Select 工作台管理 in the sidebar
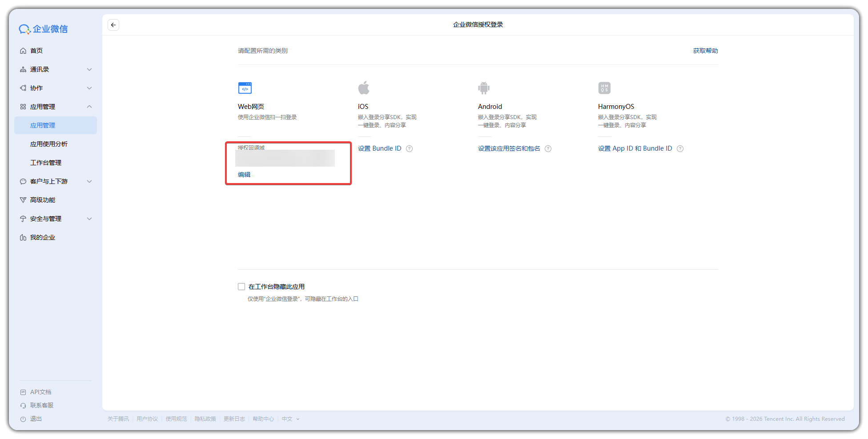The image size is (868, 439). tap(46, 162)
